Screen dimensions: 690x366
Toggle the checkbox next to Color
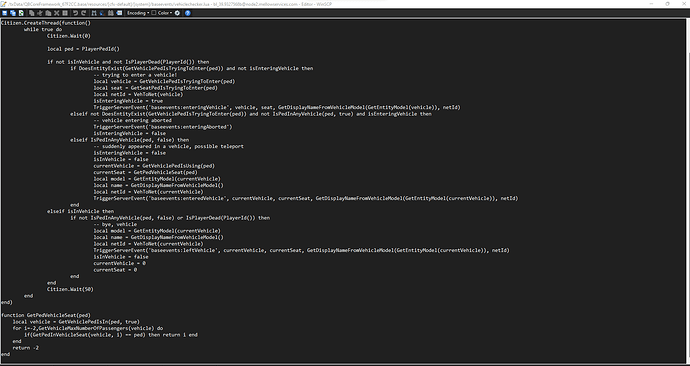[x=154, y=13]
